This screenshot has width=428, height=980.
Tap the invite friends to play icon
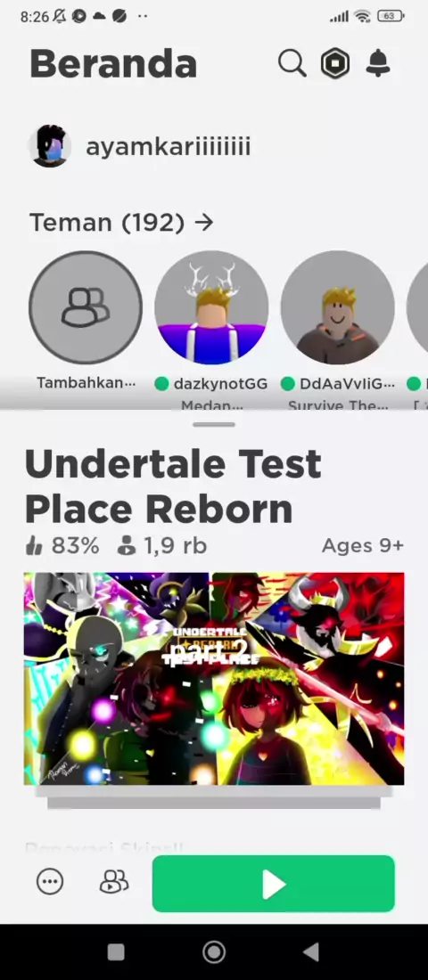pyautogui.click(x=114, y=882)
